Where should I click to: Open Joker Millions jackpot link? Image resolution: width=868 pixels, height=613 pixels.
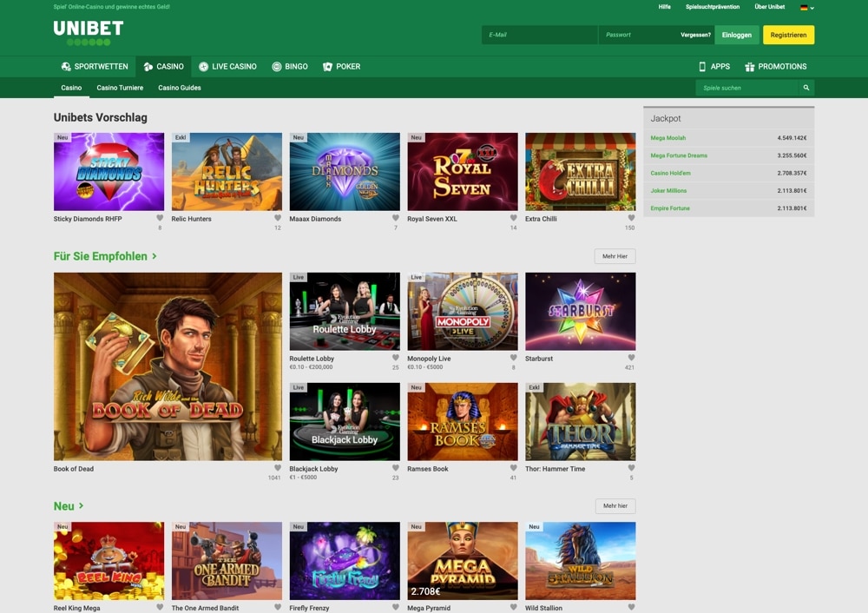668,190
